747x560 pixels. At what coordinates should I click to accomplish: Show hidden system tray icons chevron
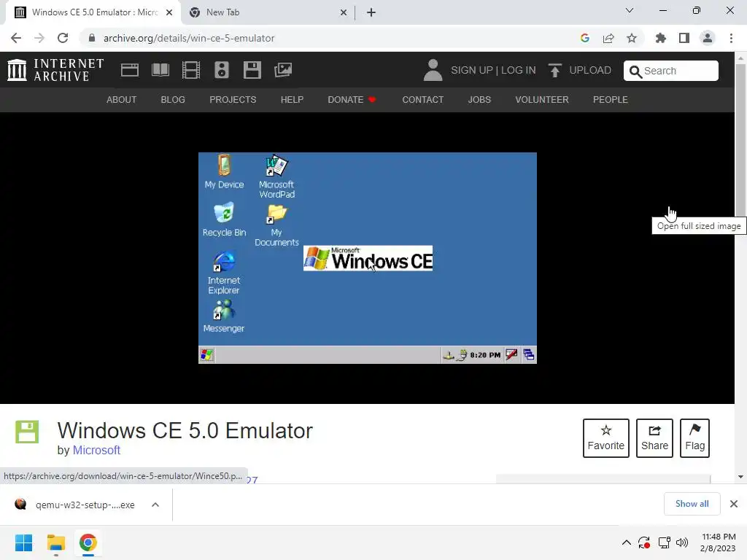point(627,542)
